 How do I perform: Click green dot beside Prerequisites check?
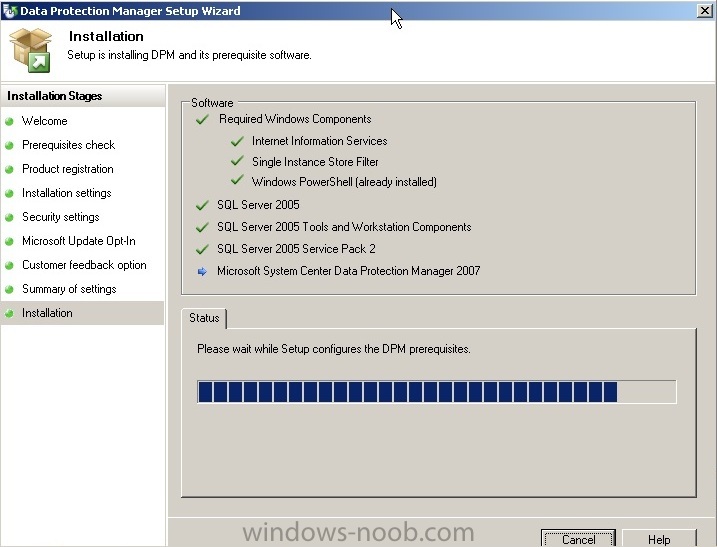(9, 145)
